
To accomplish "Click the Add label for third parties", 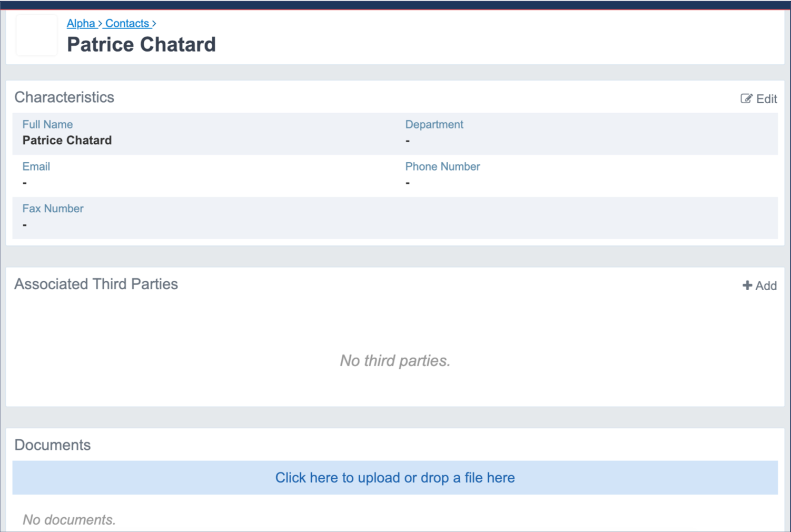I will pyautogui.click(x=766, y=285).
